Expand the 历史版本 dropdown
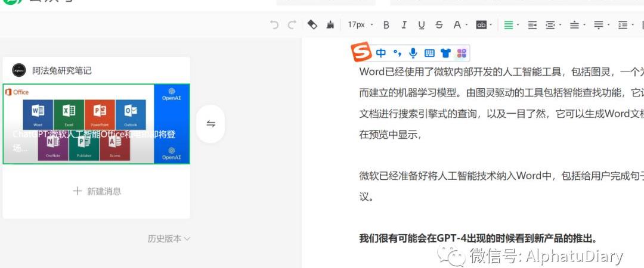 (x=169, y=239)
